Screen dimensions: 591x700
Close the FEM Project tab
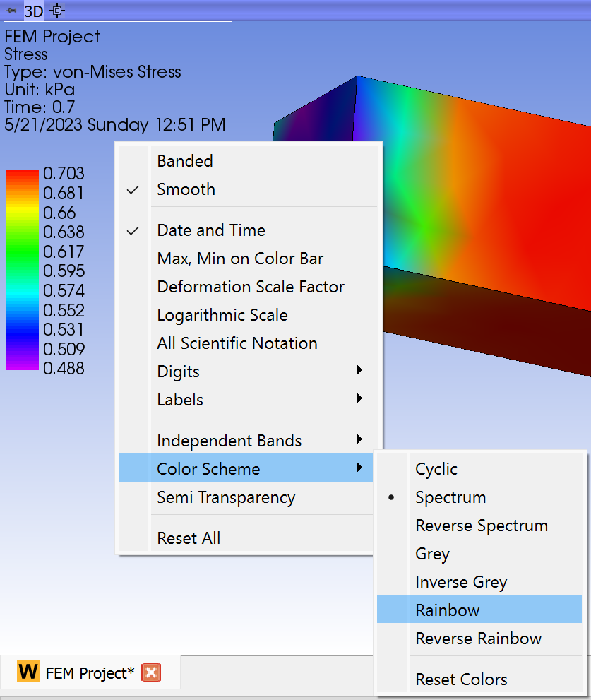click(x=151, y=672)
